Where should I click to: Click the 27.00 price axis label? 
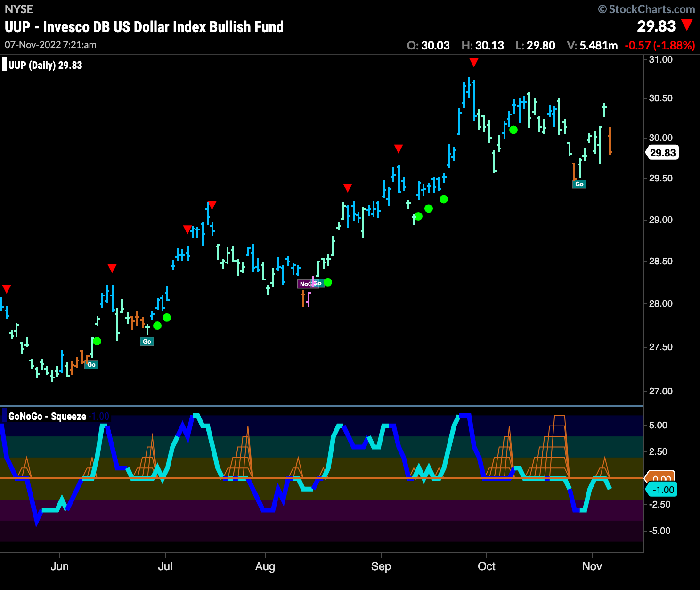tap(661, 391)
